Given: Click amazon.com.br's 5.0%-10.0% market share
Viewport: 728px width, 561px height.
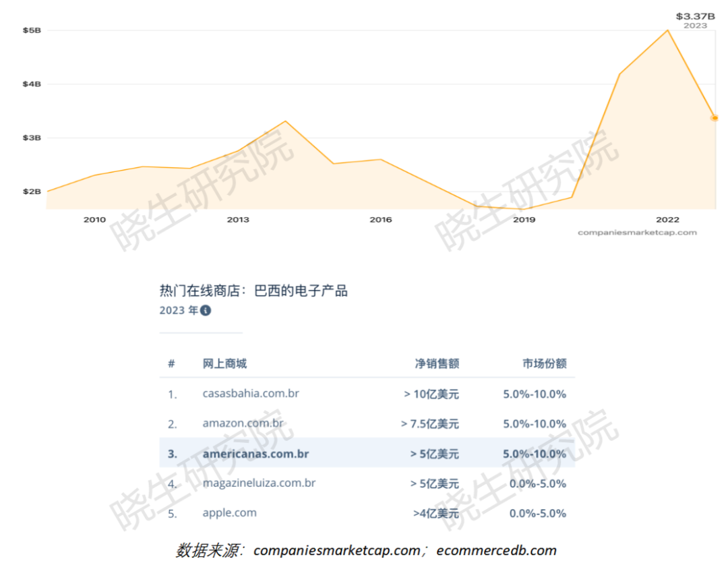Looking at the screenshot, I should [x=535, y=423].
